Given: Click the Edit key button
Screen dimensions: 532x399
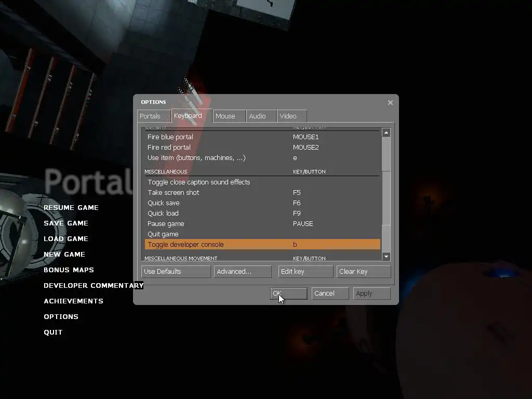Looking at the screenshot, I should click(x=305, y=271).
